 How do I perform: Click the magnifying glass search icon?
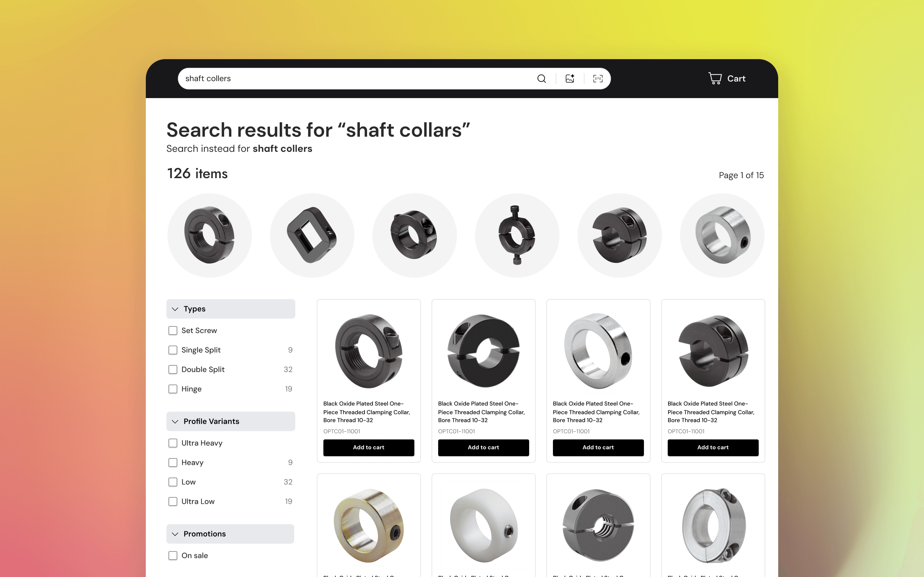pos(541,79)
